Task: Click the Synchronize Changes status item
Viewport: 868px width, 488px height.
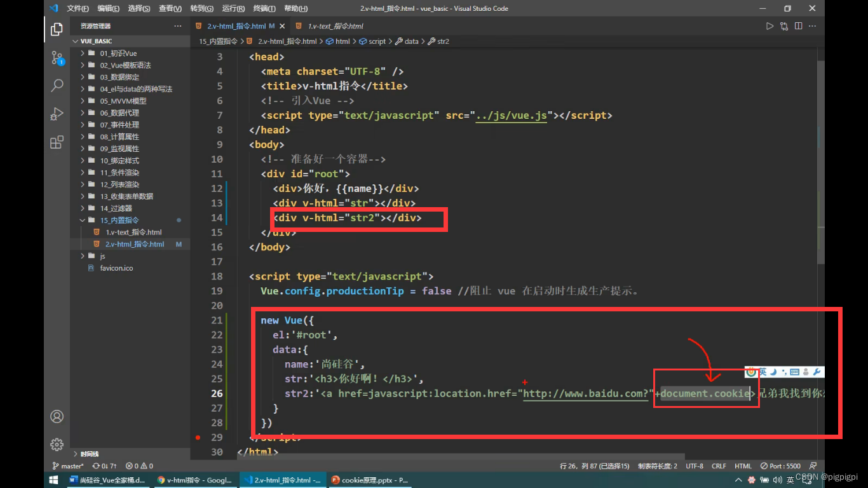Action: pos(104,466)
